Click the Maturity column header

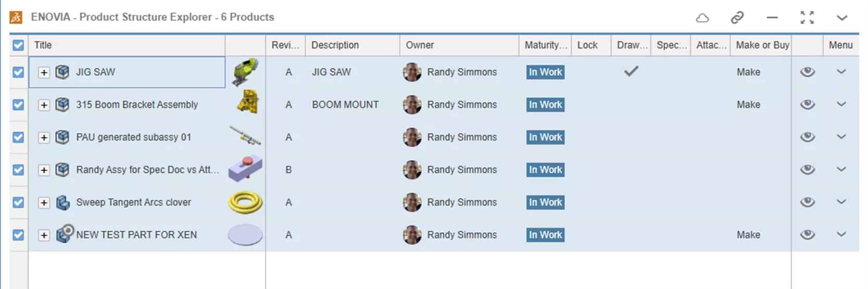(545, 45)
